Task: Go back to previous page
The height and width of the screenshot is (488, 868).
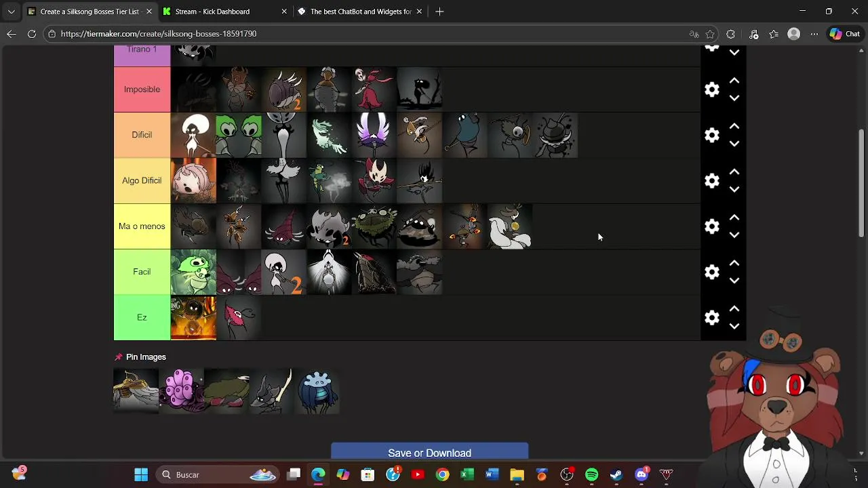Action: coord(12,34)
